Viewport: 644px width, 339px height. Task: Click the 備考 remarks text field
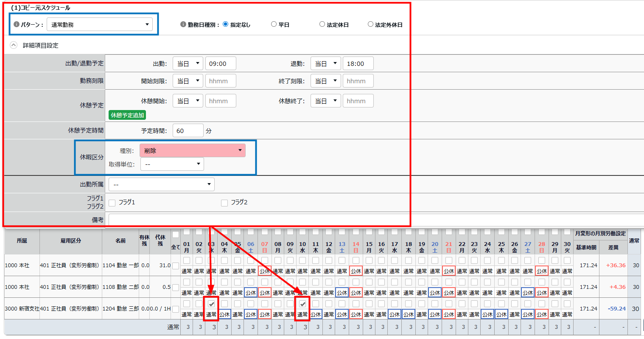click(x=376, y=220)
